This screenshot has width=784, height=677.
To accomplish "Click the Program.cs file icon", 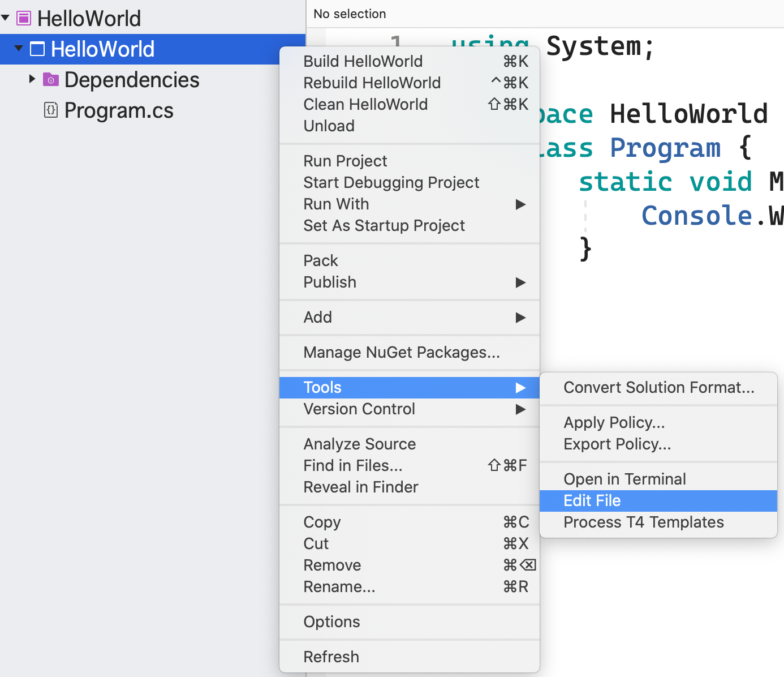I will coord(51,110).
